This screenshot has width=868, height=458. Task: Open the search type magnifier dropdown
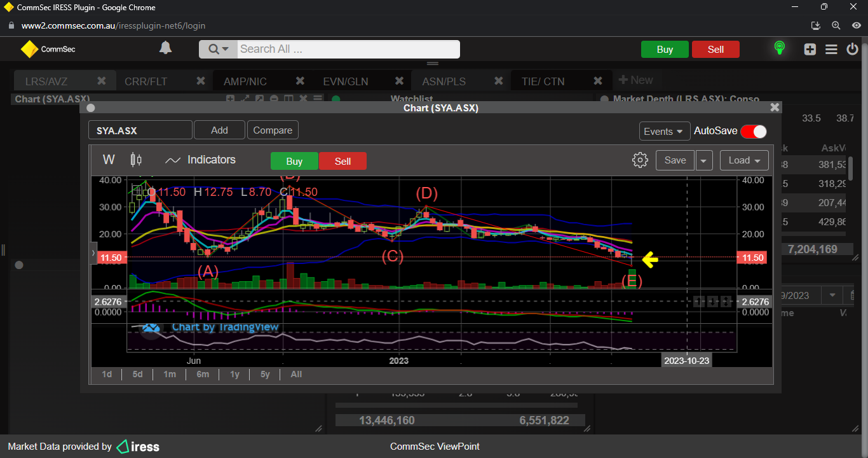(218, 49)
